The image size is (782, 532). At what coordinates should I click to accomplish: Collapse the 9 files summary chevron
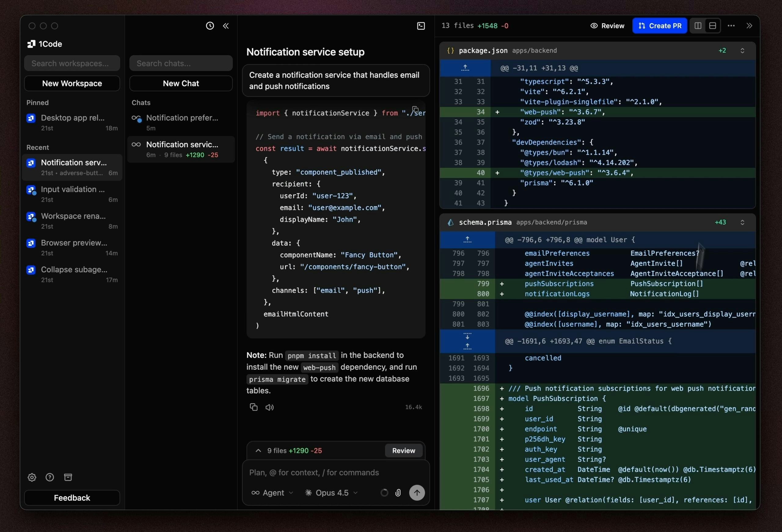click(x=258, y=451)
